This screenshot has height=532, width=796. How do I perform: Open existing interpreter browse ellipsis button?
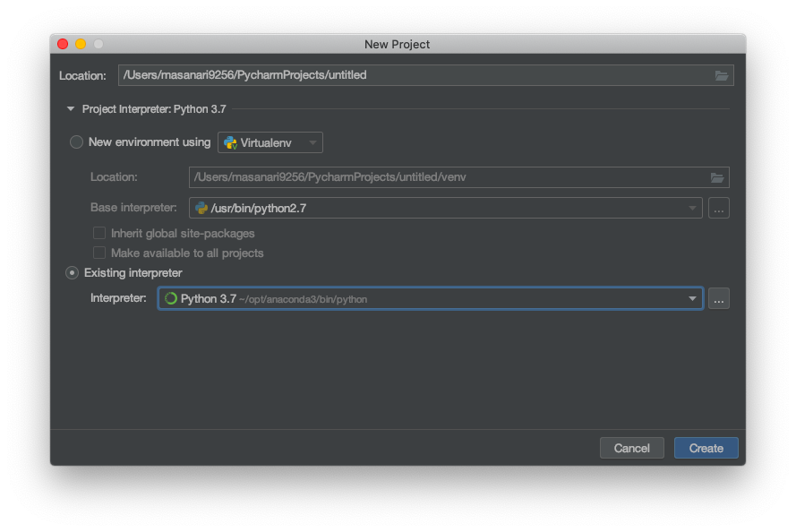(x=718, y=299)
